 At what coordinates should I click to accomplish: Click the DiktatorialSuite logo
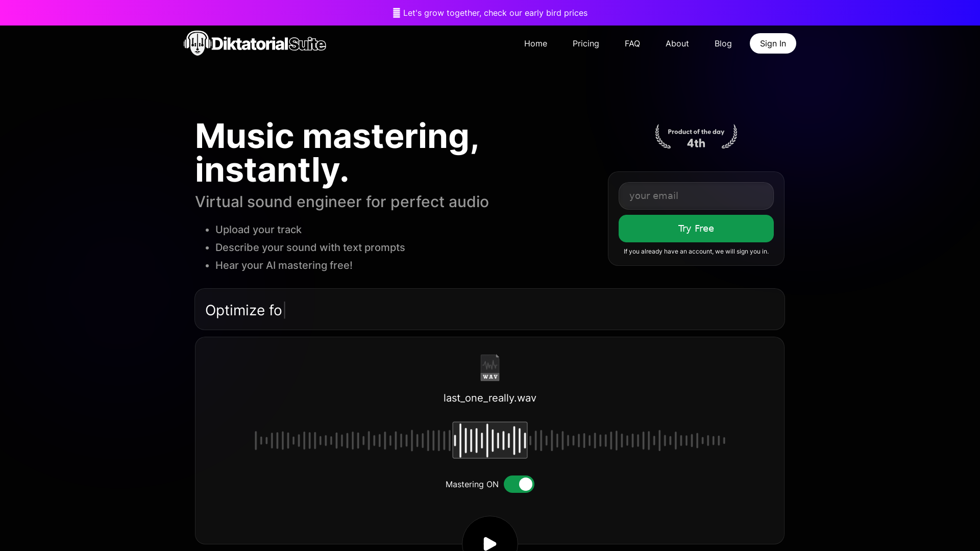coord(255,43)
